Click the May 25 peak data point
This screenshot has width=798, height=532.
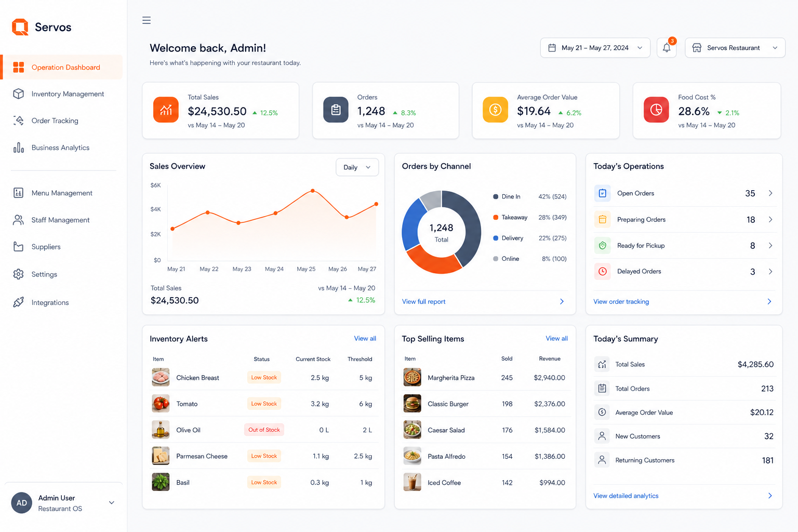pyautogui.click(x=313, y=191)
